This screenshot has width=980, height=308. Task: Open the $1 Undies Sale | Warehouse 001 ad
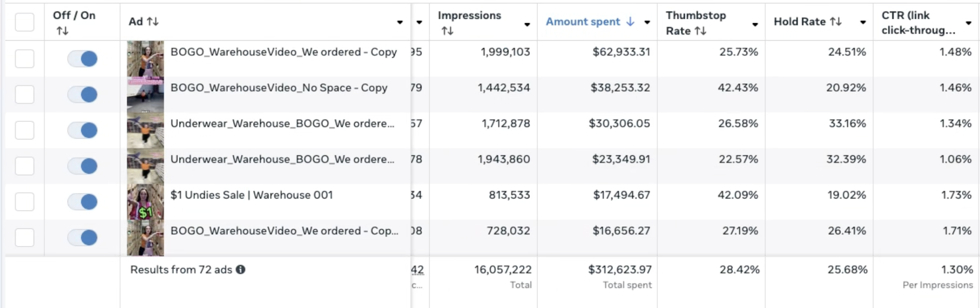(x=251, y=195)
